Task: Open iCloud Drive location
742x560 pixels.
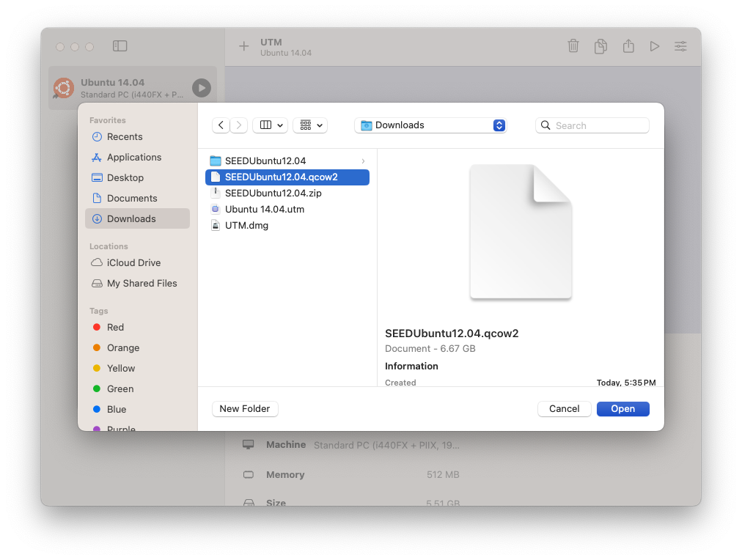Action: click(133, 263)
